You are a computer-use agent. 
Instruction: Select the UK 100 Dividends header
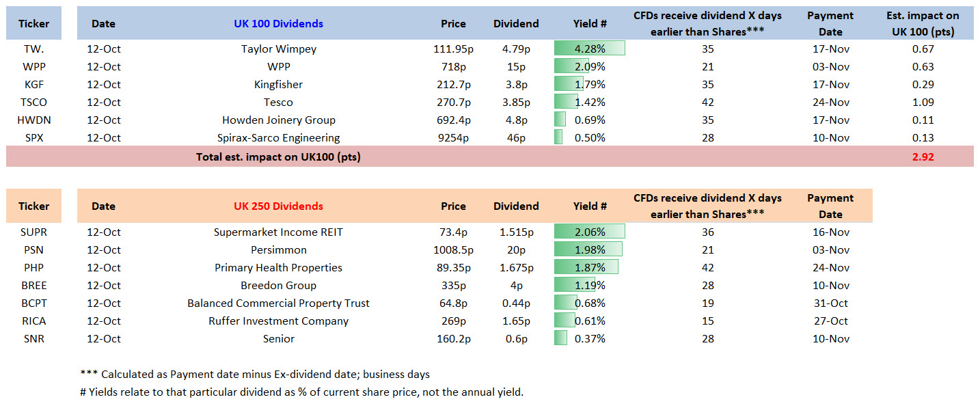click(279, 24)
